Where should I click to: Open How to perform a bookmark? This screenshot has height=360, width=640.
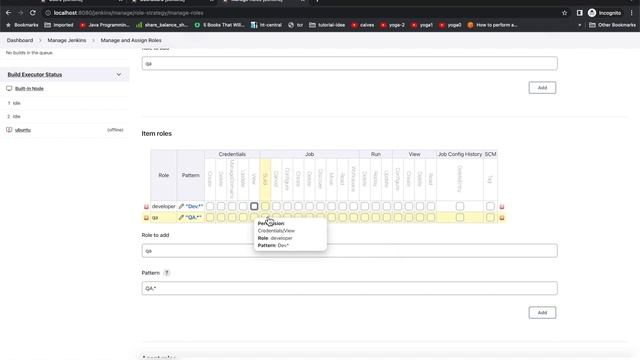pyautogui.click(x=492, y=25)
